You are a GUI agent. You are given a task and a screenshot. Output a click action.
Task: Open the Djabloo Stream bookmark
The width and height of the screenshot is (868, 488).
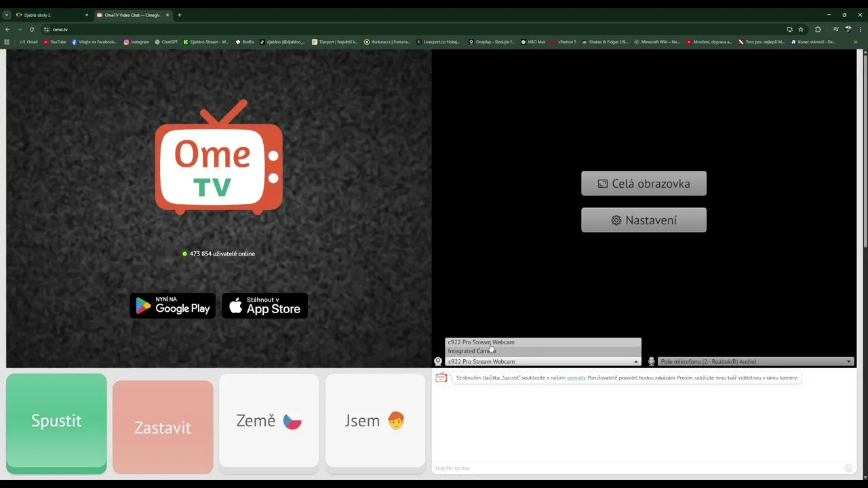pos(206,42)
